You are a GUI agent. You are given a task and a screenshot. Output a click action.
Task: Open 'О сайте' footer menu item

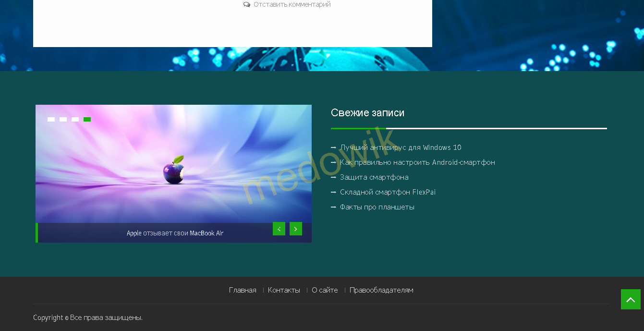pos(325,290)
